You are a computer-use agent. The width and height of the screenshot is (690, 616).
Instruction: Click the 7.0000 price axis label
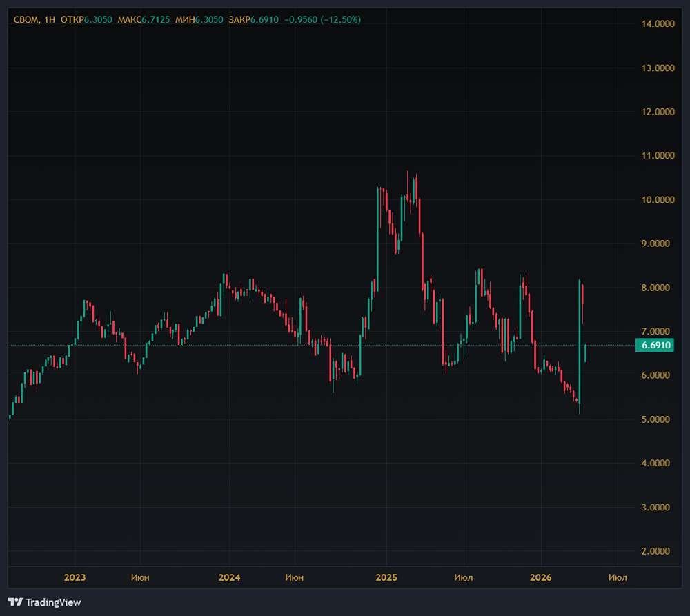[655, 331]
